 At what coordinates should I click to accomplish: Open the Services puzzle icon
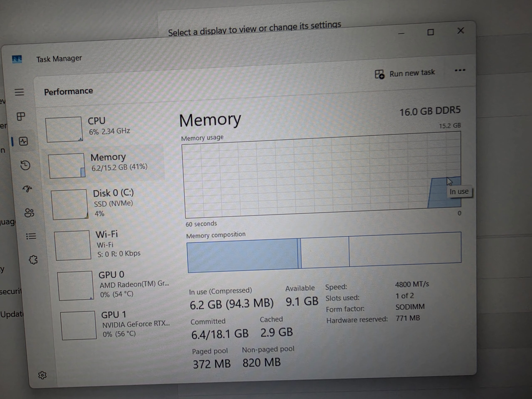(33, 260)
